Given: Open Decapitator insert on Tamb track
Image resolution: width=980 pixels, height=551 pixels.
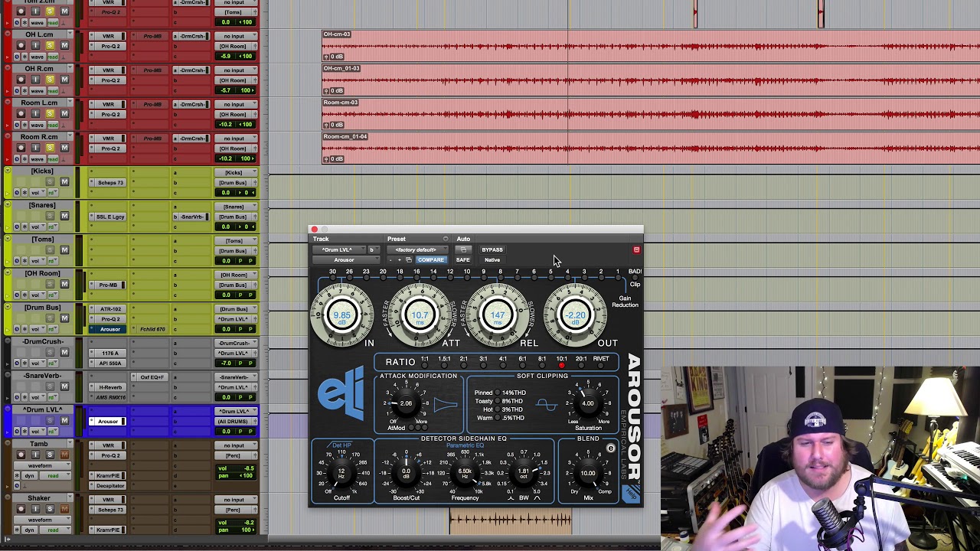Looking at the screenshot, I should pyautogui.click(x=109, y=486).
